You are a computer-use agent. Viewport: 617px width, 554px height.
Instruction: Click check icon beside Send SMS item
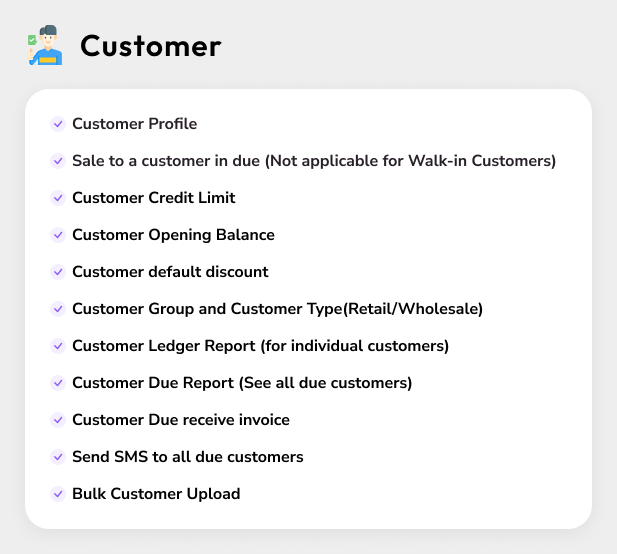point(58,457)
